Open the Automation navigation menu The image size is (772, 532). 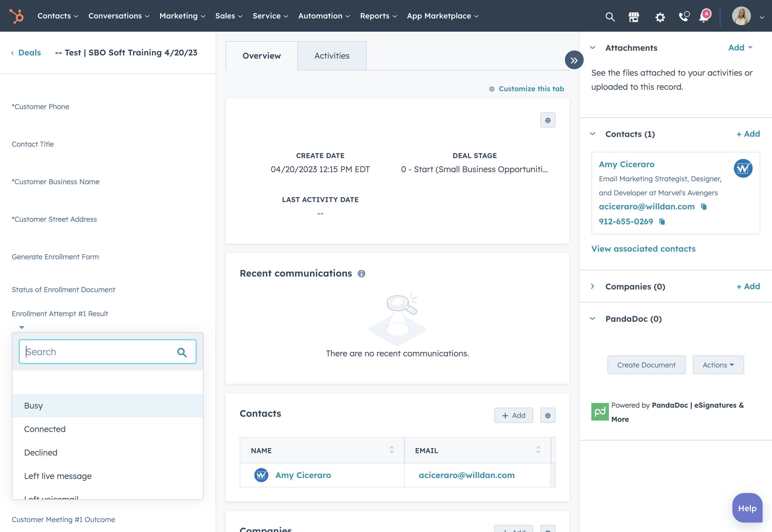point(324,16)
